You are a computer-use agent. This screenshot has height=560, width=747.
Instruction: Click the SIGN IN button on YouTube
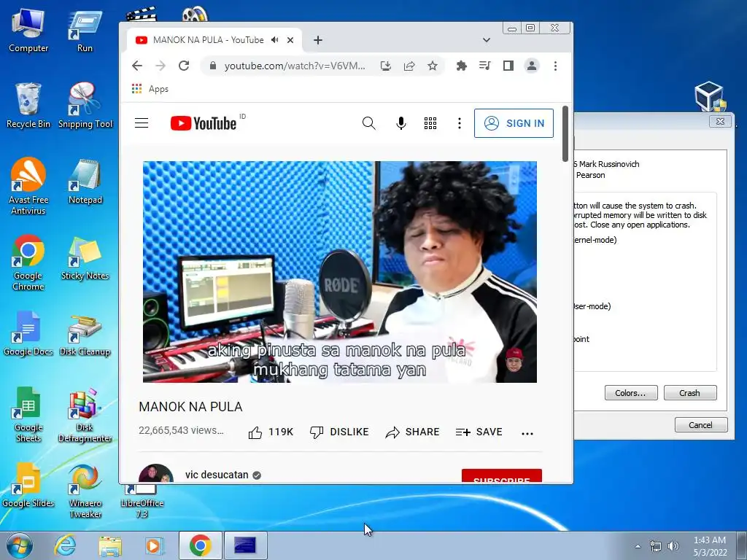pyautogui.click(x=514, y=123)
